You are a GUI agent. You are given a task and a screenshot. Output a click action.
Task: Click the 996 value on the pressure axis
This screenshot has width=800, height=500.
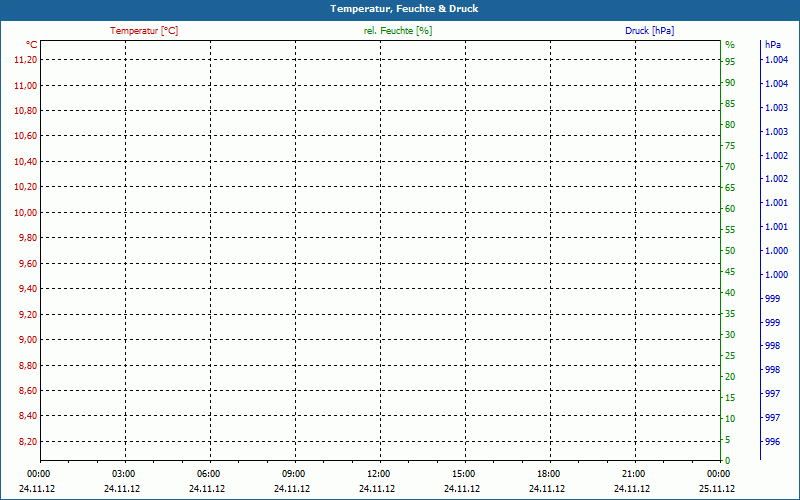[773, 441]
